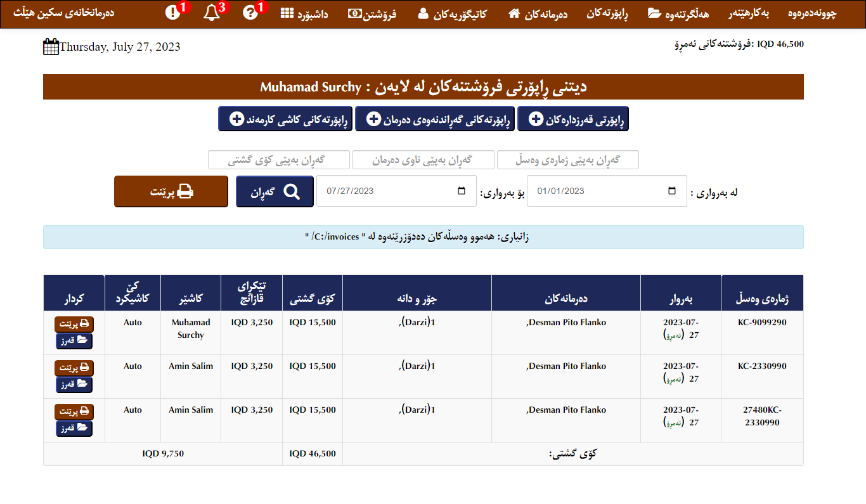The width and height of the screenshot is (866, 504).
Task: Open the question mark help icon
Action: [x=251, y=12]
